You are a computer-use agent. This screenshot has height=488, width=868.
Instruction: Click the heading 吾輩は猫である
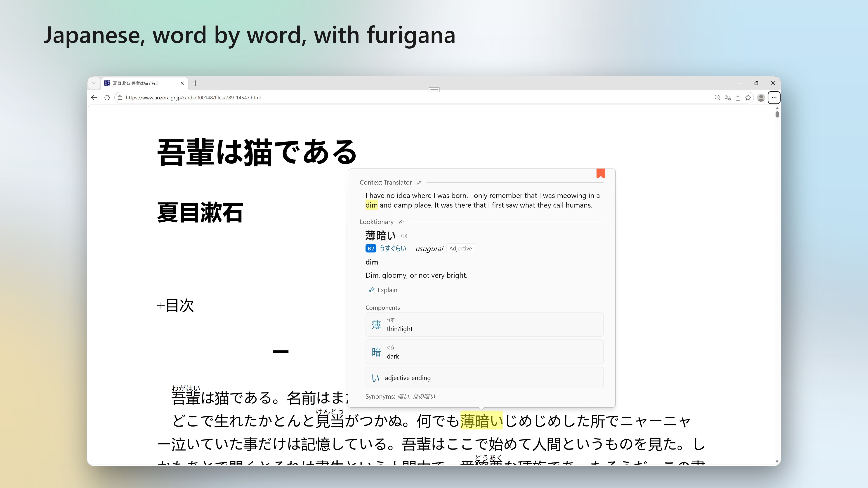(257, 153)
